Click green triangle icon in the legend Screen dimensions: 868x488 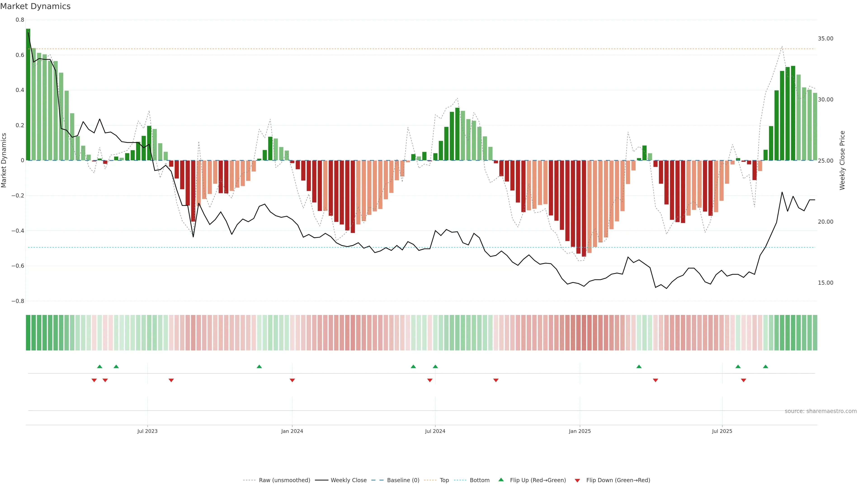[501, 480]
